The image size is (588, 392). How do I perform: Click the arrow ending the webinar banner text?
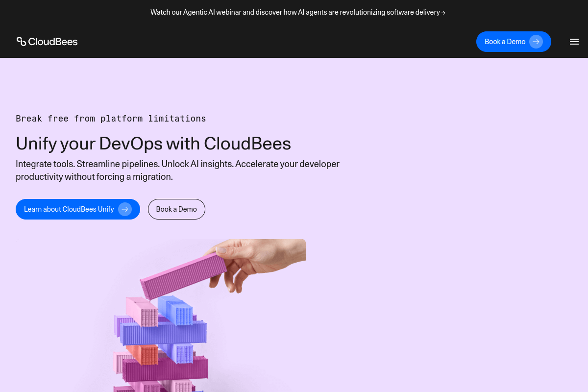click(x=443, y=12)
